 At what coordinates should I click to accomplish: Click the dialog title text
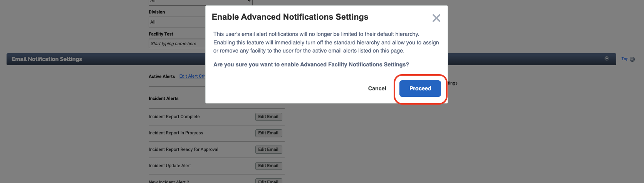click(x=290, y=17)
